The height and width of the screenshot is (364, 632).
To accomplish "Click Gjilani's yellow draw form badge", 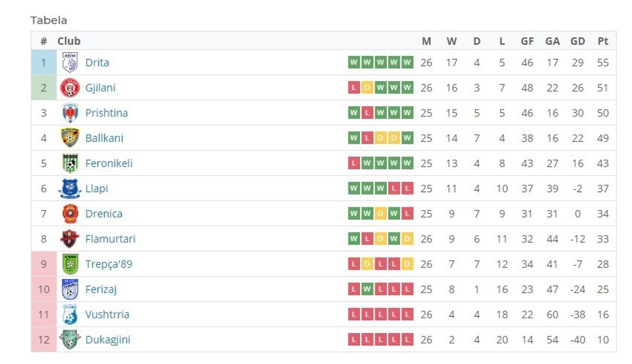I will tap(367, 88).
